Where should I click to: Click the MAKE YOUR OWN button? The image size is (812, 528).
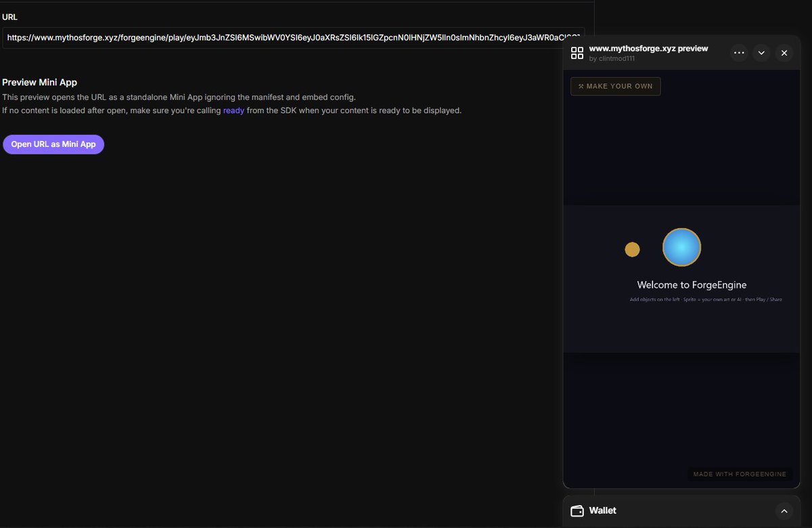point(616,86)
